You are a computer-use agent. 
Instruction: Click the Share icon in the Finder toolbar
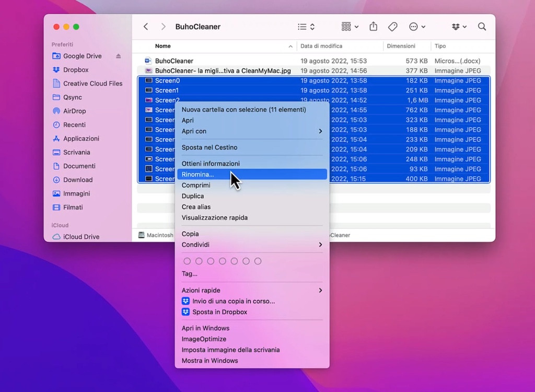373,26
